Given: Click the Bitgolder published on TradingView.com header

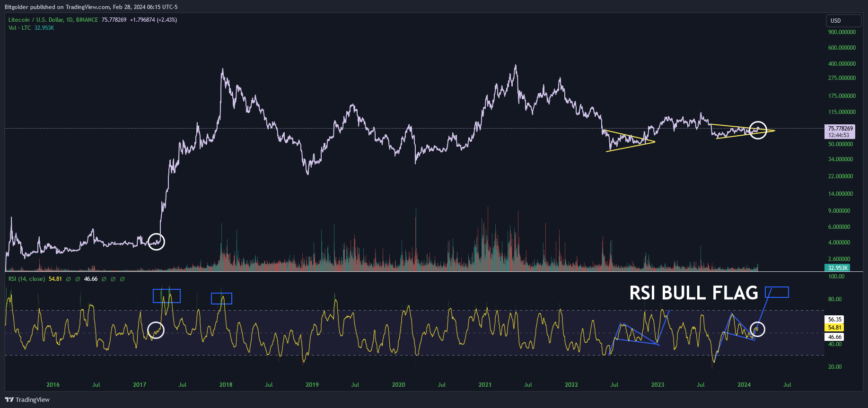Looking at the screenshot, I should (x=91, y=7).
